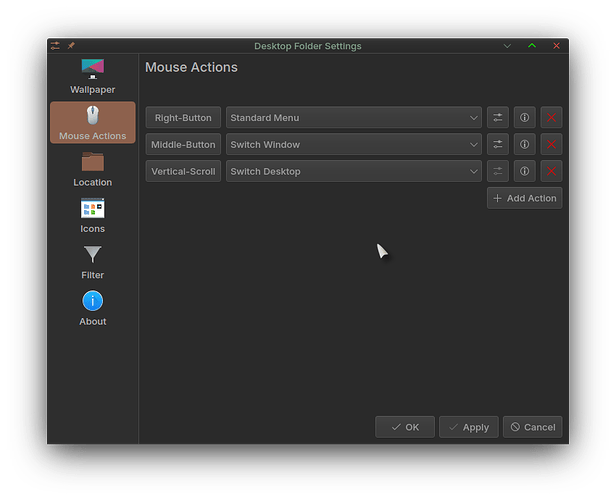Image resolution: width=615 pixels, height=500 pixels.
Task: Remove the Right-Button action row
Action: pos(551,118)
